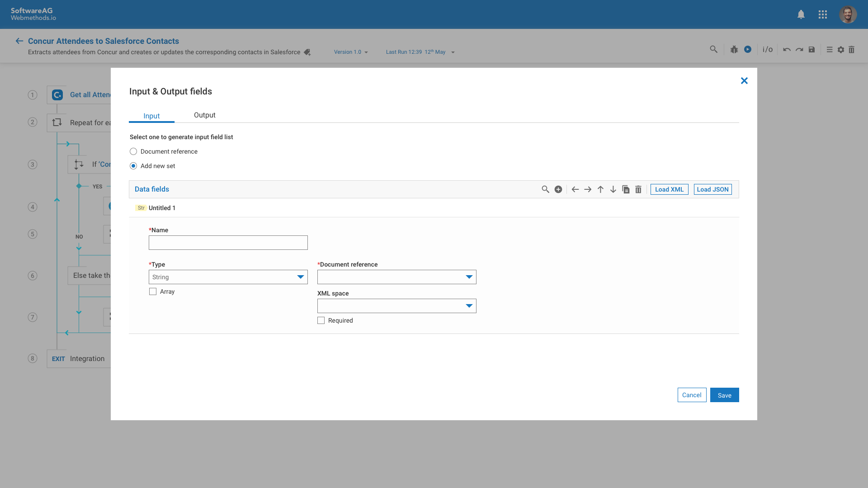Select the Document reference radio option

click(133, 151)
